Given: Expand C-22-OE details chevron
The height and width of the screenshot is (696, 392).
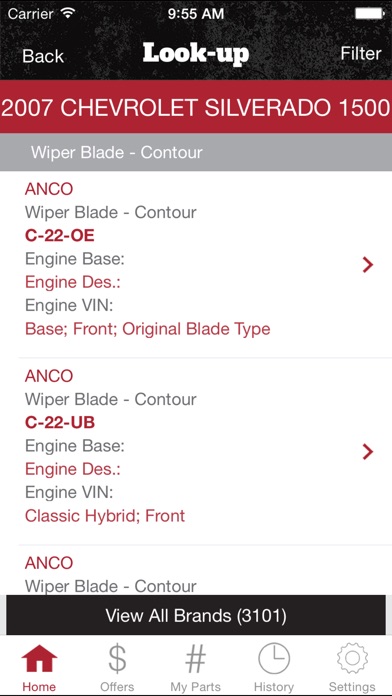Looking at the screenshot, I should (x=368, y=265).
